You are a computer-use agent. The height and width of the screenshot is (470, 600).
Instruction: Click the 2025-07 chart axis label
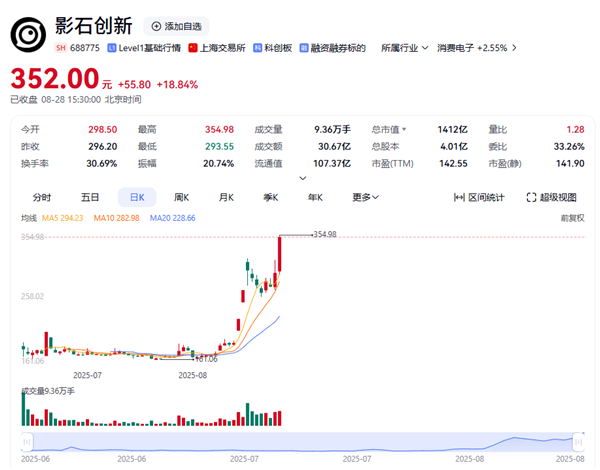click(x=87, y=375)
